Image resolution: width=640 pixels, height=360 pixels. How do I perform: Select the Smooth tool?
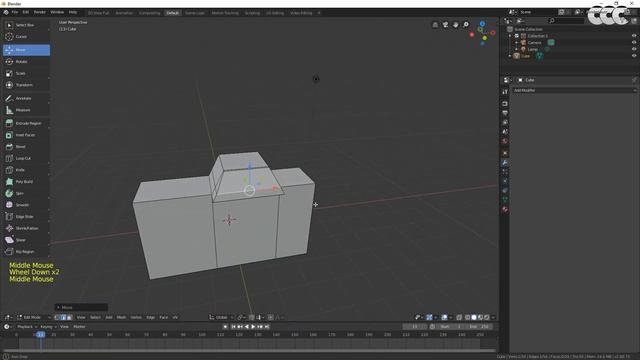click(26, 205)
